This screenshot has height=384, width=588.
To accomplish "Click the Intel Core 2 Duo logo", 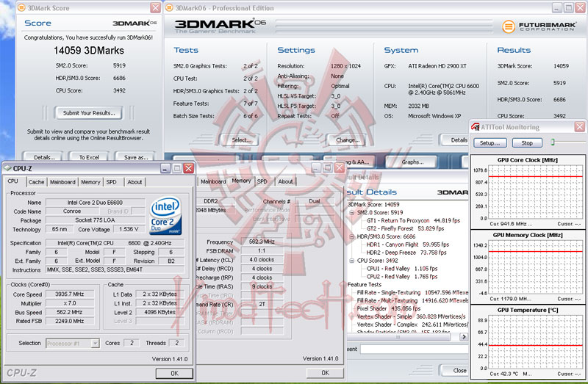I will click(165, 216).
